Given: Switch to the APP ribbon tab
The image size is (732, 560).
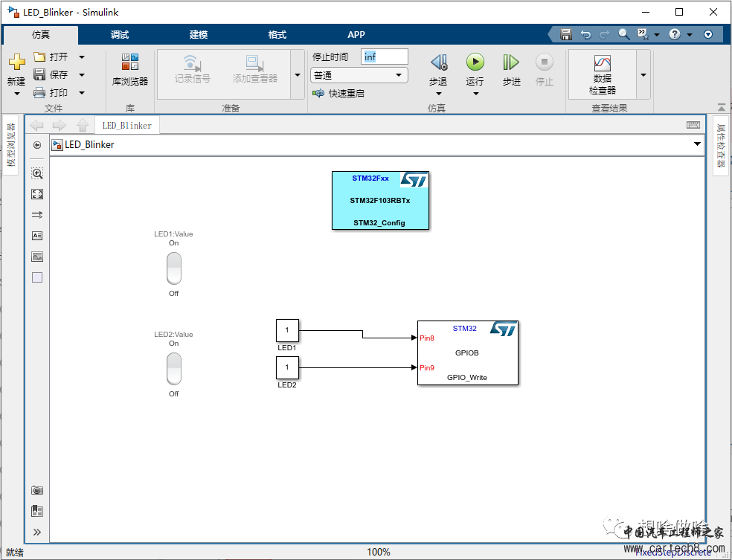Looking at the screenshot, I should tap(356, 34).
